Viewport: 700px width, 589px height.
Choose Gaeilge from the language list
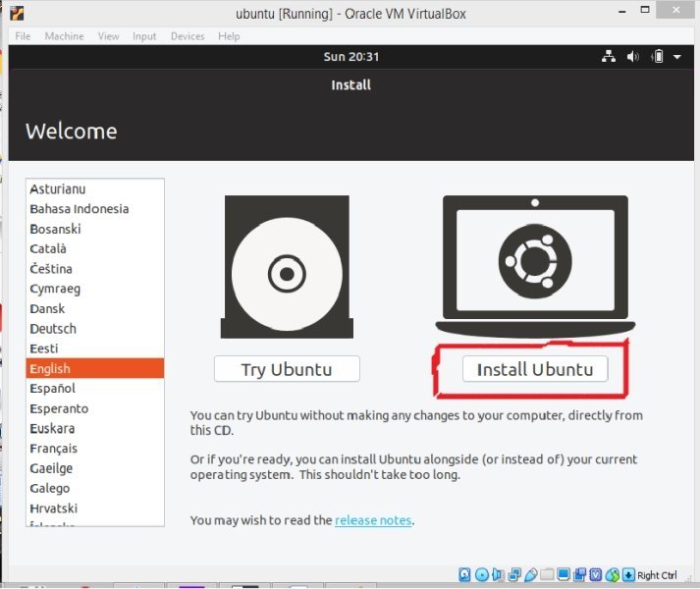[95, 468]
